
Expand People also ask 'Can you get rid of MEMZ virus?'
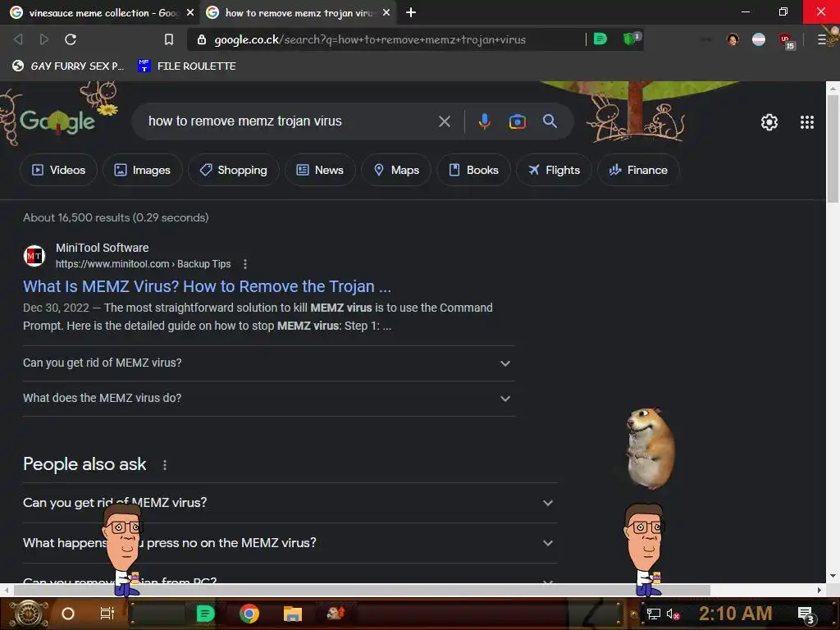point(290,503)
